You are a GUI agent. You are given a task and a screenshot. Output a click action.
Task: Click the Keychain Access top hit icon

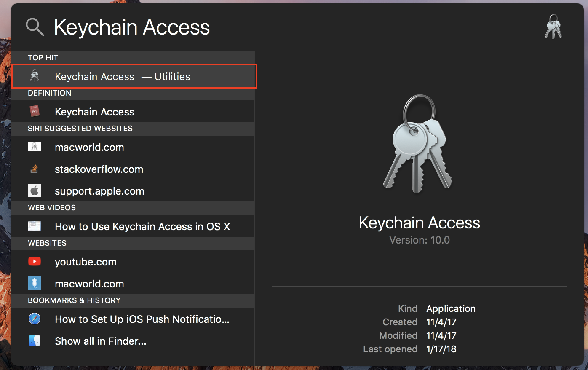point(35,76)
